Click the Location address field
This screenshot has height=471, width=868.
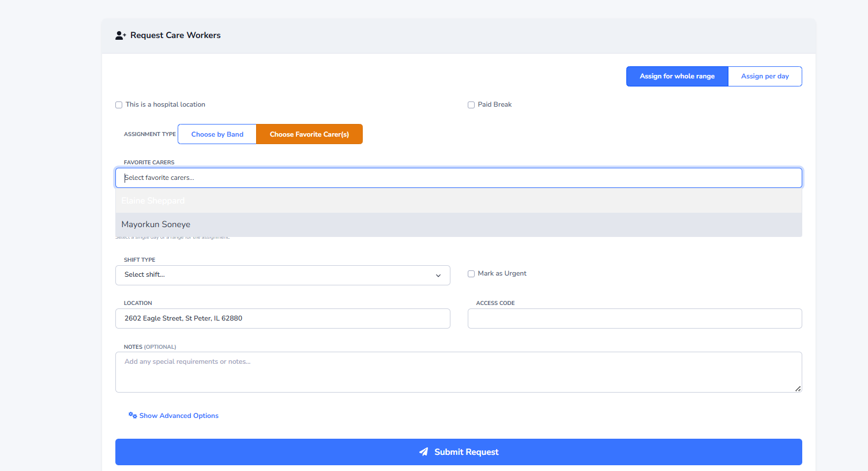pos(283,318)
